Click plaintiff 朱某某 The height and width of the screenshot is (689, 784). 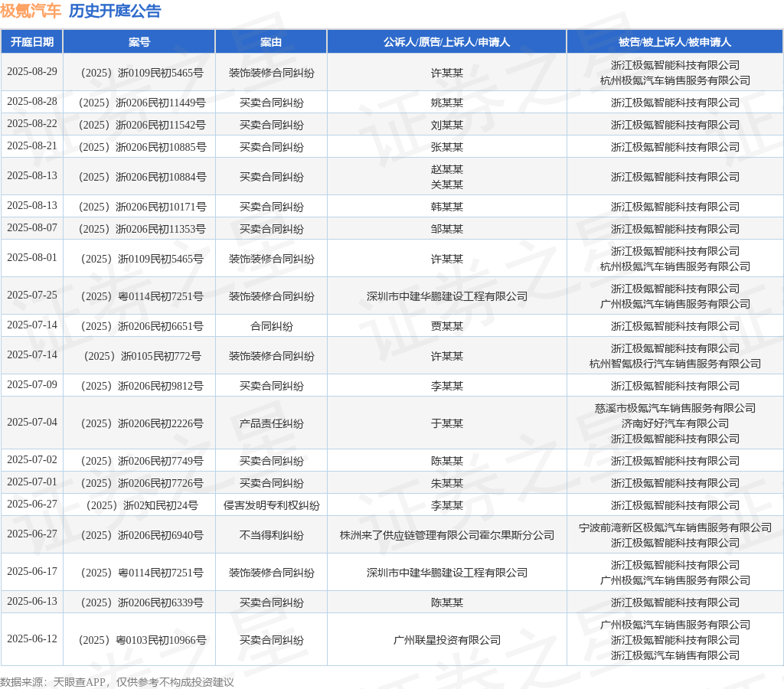pos(447,484)
